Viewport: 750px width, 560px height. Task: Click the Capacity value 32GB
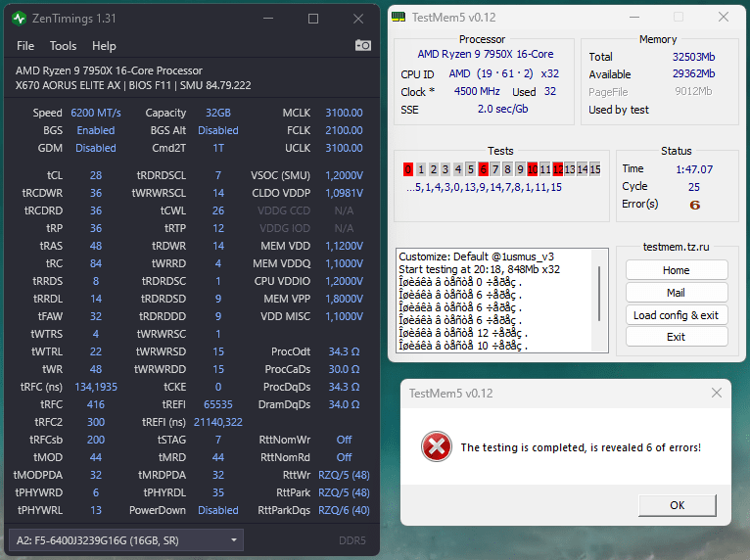[x=218, y=113]
